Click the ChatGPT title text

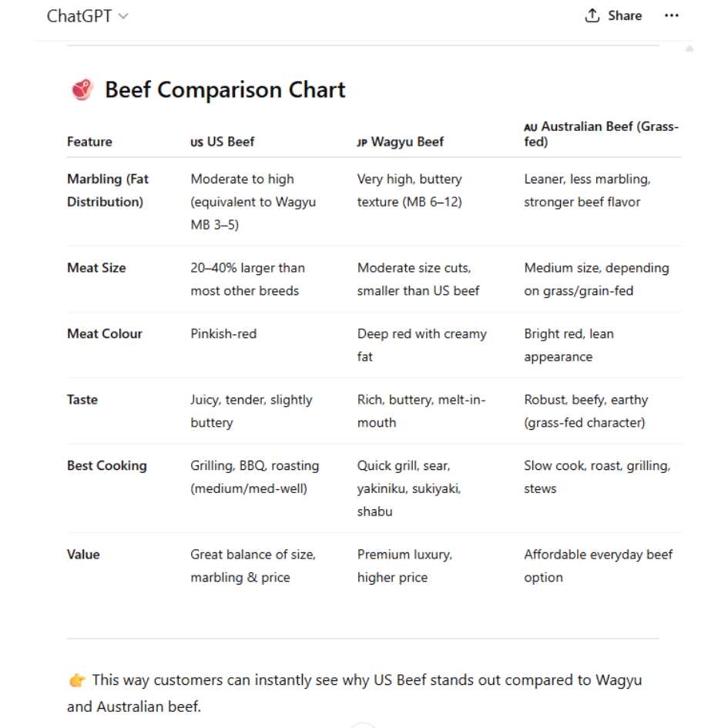pyautogui.click(x=79, y=16)
